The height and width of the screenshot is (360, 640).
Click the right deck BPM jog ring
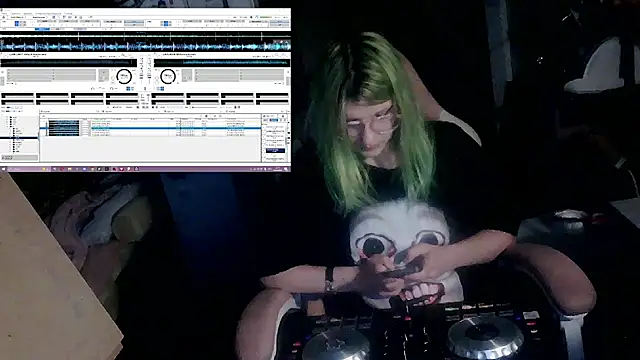point(168,76)
